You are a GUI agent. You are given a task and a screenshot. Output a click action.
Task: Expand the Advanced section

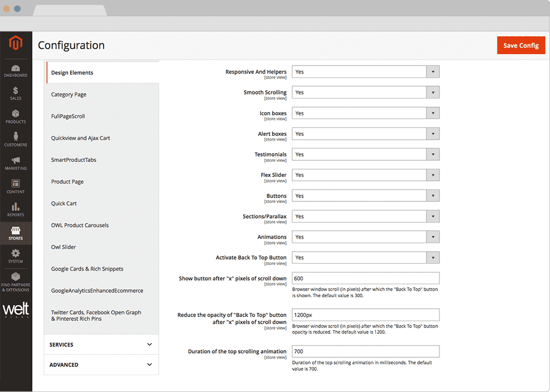coord(101,365)
